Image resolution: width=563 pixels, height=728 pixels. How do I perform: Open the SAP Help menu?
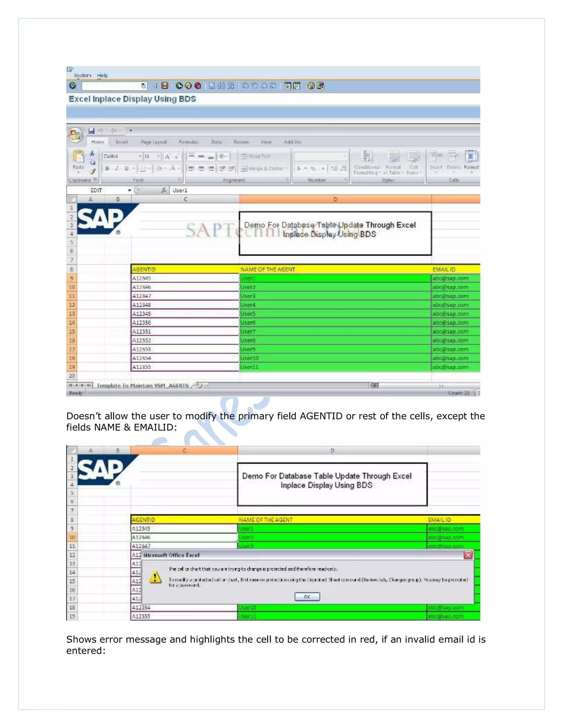click(102, 75)
